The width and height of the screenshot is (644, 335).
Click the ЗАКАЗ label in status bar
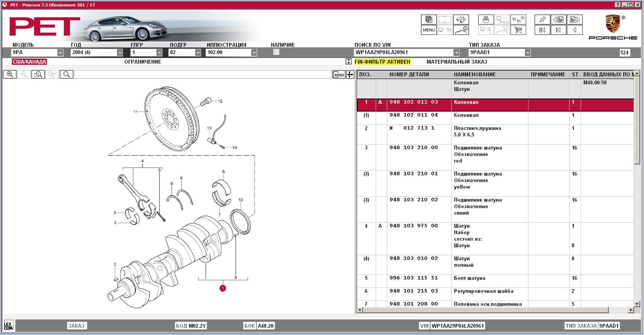coord(76,326)
